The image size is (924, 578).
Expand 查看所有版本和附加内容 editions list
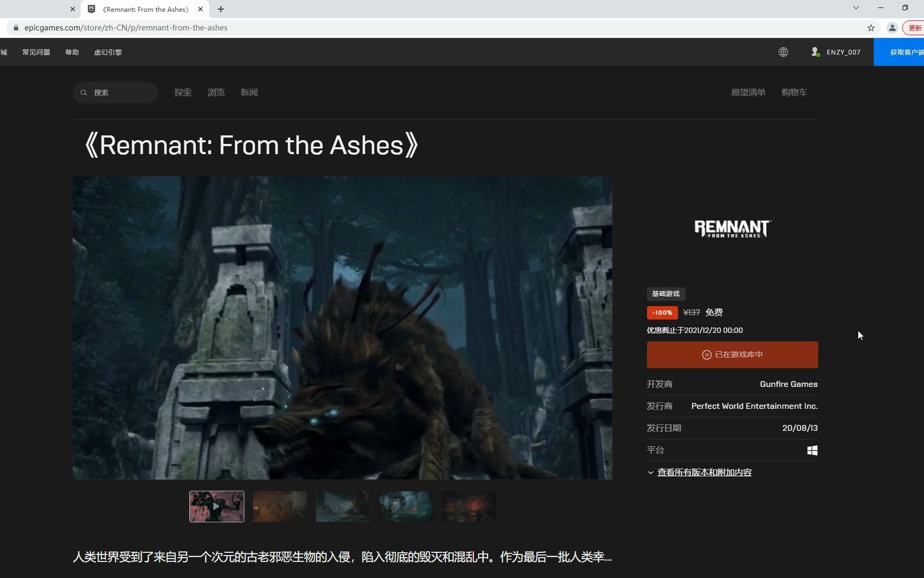pyautogui.click(x=704, y=473)
